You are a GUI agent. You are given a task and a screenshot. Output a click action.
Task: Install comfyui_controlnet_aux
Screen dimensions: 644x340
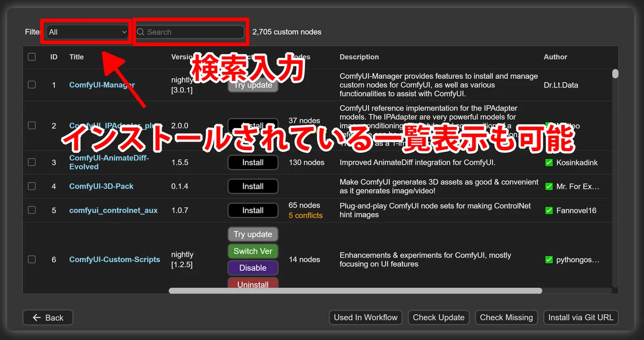pos(253,210)
